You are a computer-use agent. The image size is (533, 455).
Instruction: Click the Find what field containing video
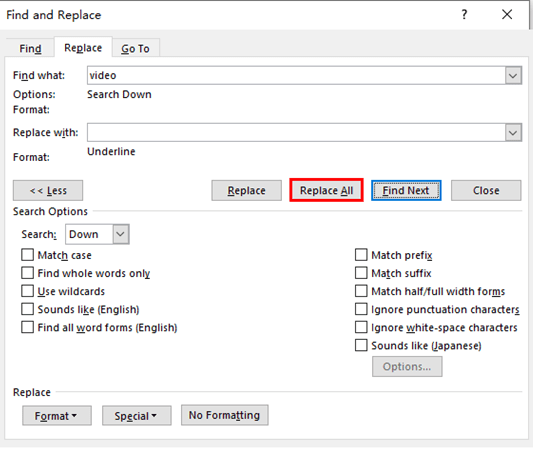296,75
